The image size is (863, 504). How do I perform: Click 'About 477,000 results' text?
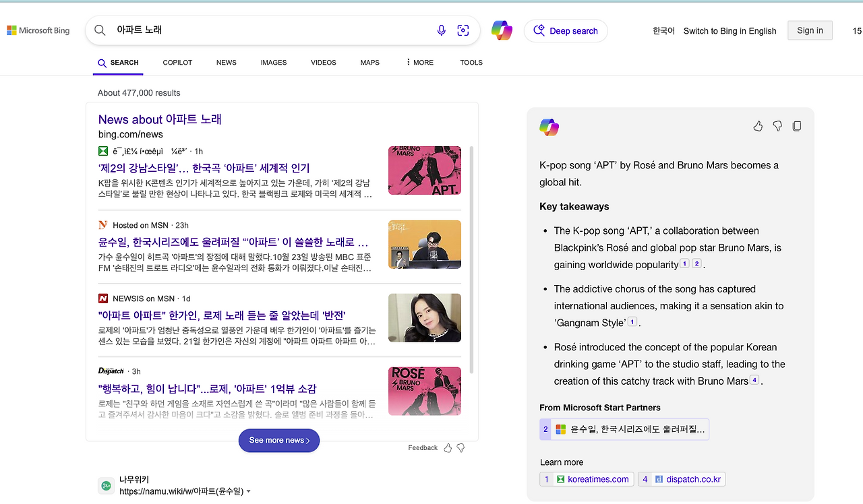click(x=139, y=93)
